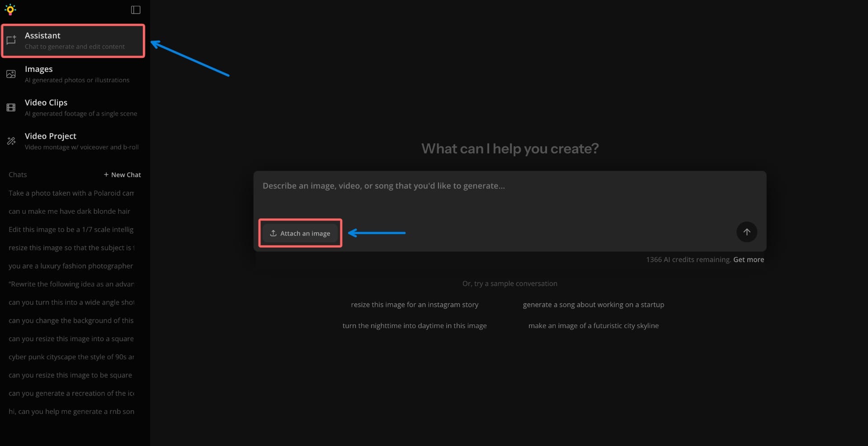The image size is (868, 446).
Task: Start a New Chat
Action: coord(123,174)
